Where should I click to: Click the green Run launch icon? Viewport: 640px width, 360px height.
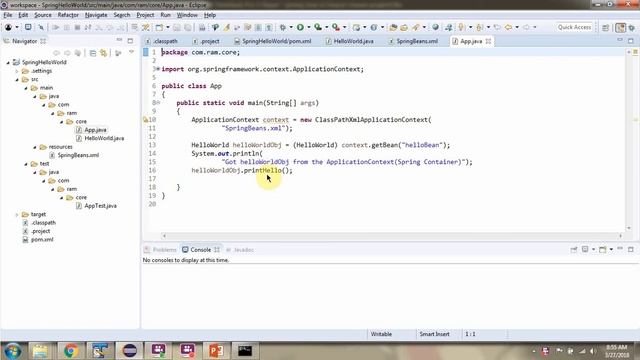point(300,27)
